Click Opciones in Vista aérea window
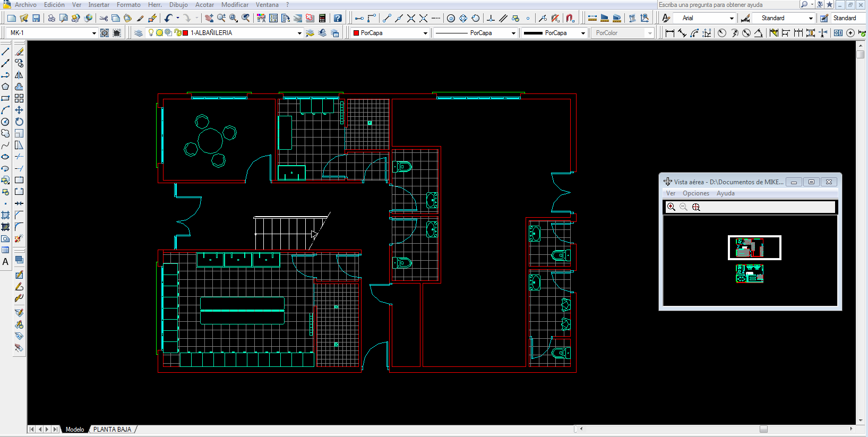The width and height of the screenshot is (868, 437). tap(695, 193)
